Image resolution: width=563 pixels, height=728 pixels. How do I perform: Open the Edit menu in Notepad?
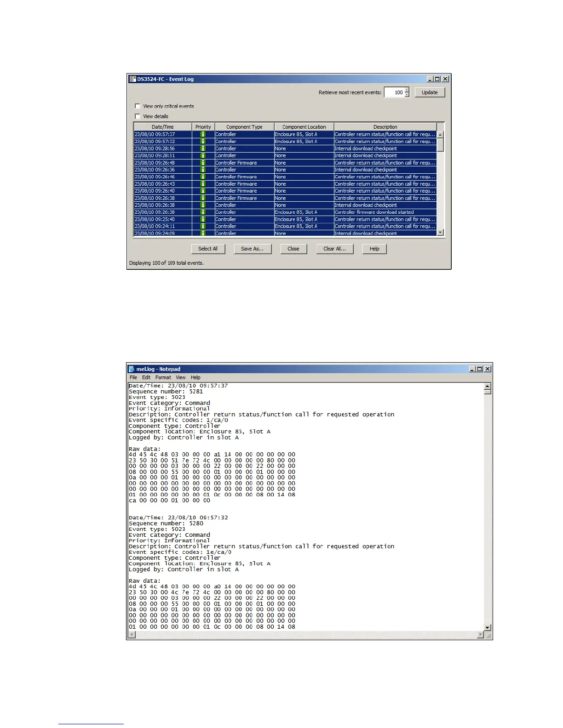[x=146, y=377]
